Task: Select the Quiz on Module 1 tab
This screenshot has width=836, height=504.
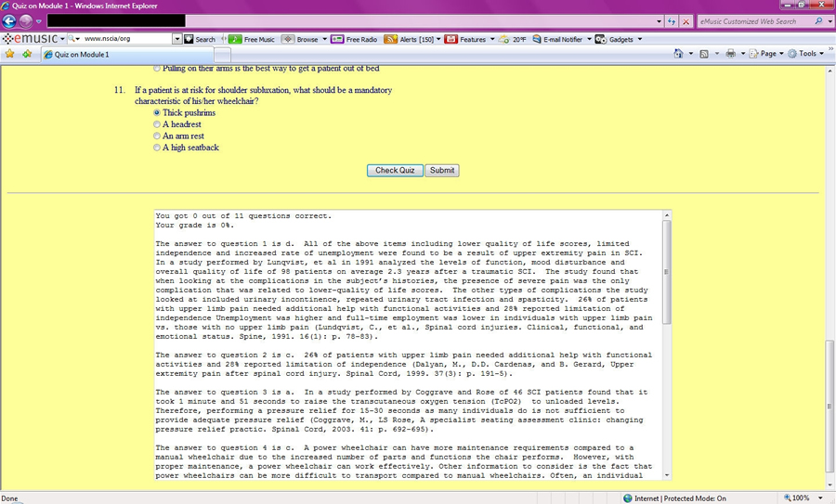Action: [128, 55]
